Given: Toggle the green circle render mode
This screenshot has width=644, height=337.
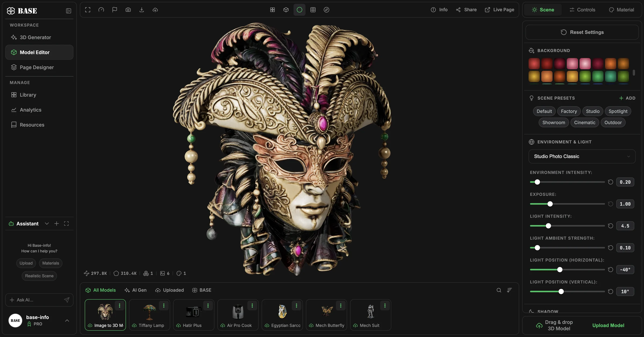Looking at the screenshot, I should point(299,10).
